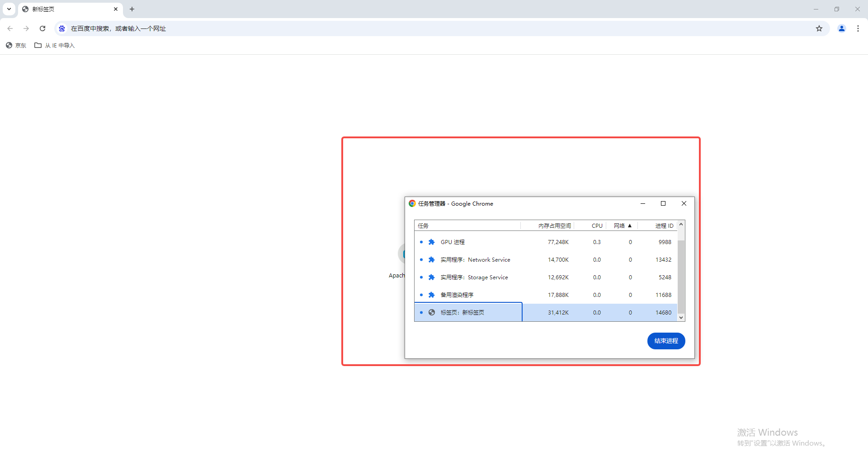Click globe icon of 标签页: 新标签页 row

(432, 312)
